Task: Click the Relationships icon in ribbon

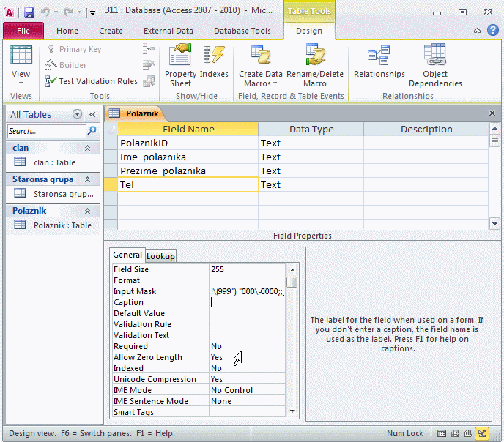Action: click(x=379, y=65)
